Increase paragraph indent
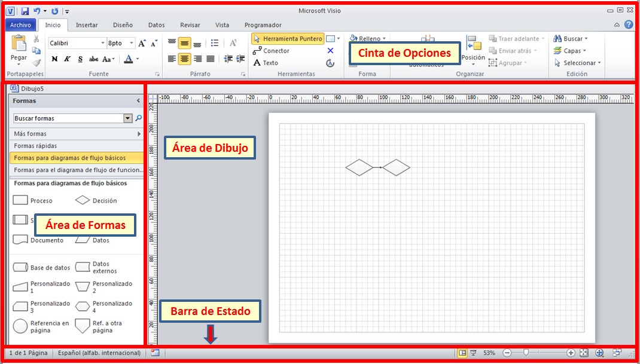Screen dimensions: 640x364 240,59
